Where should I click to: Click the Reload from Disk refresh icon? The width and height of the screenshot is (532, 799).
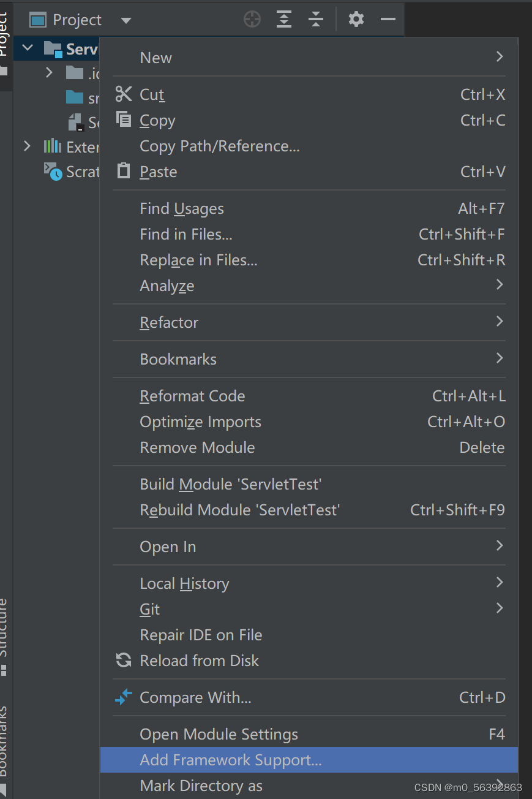(124, 660)
